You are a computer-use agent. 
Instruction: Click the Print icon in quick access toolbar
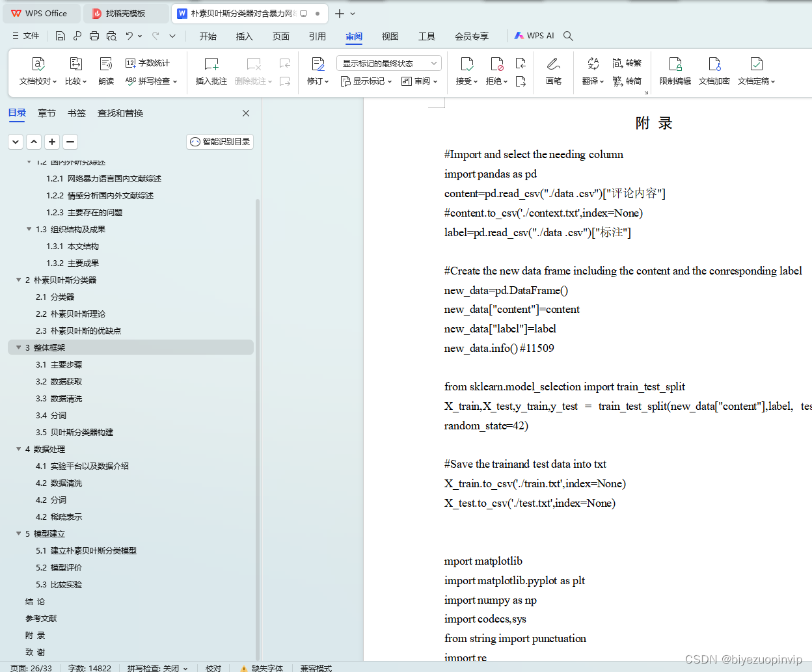94,36
